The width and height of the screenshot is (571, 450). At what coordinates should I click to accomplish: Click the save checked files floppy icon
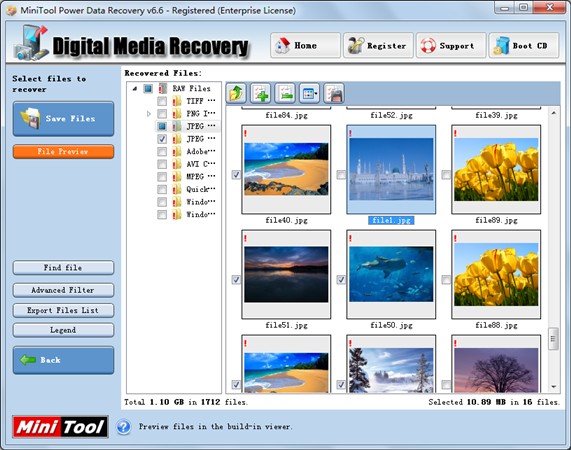point(334,93)
